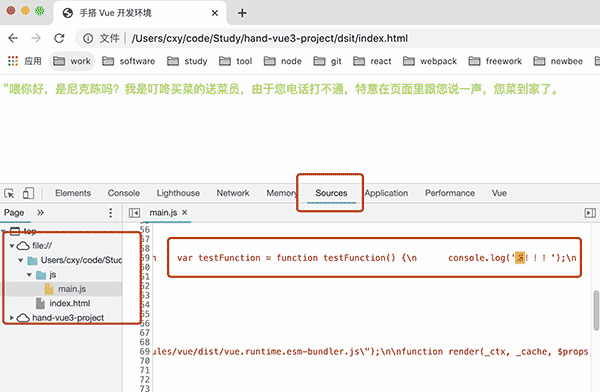
Task: Reload the page with refresh icon
Action: coord(59,38)
